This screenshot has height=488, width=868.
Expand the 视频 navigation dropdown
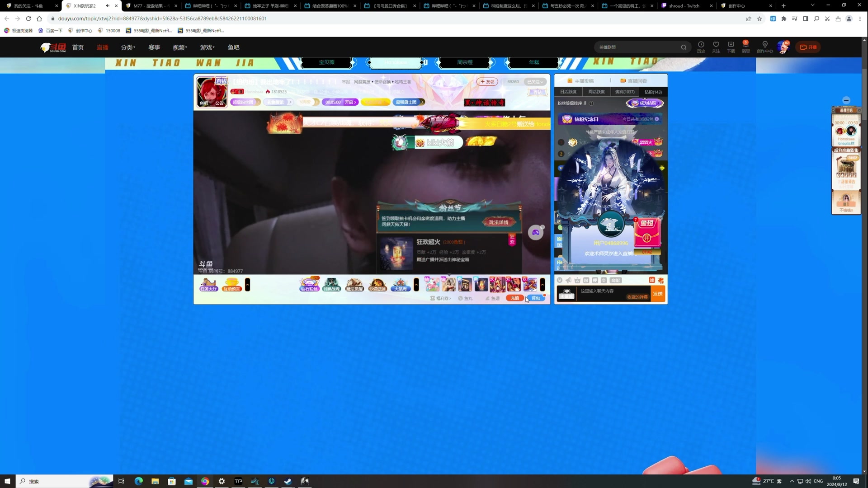[179, 47]
